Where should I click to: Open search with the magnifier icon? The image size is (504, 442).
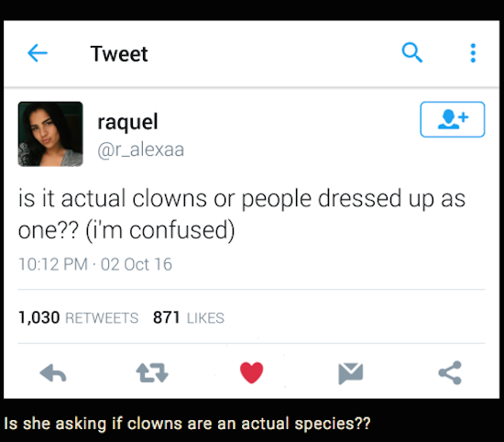411,52
